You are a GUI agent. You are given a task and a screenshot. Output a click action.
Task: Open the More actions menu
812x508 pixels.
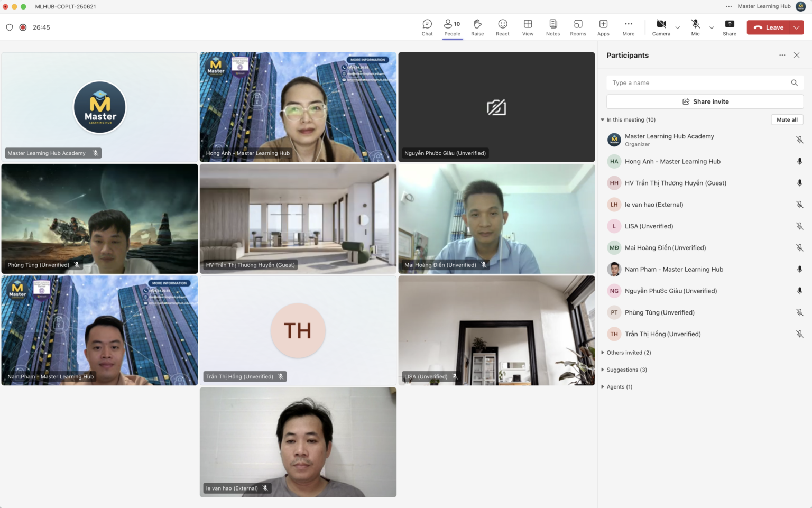[628, 27]
